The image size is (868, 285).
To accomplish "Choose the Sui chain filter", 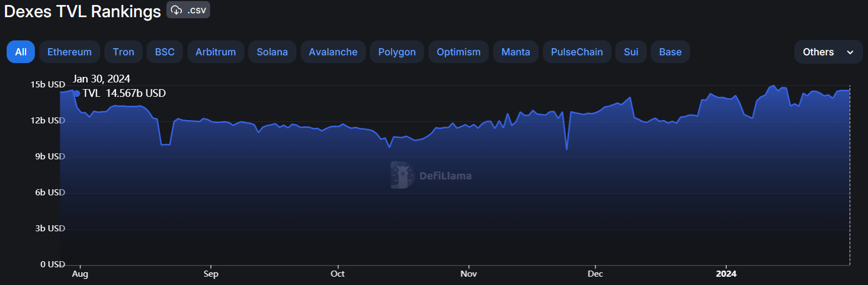I will tap(631, 52).
